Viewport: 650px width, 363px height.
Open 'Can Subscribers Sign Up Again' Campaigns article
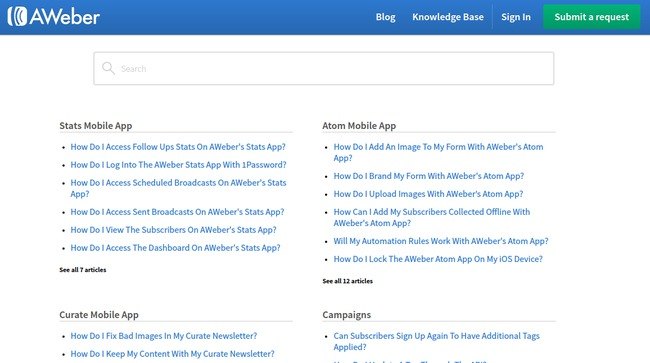(x=437, y=341)
